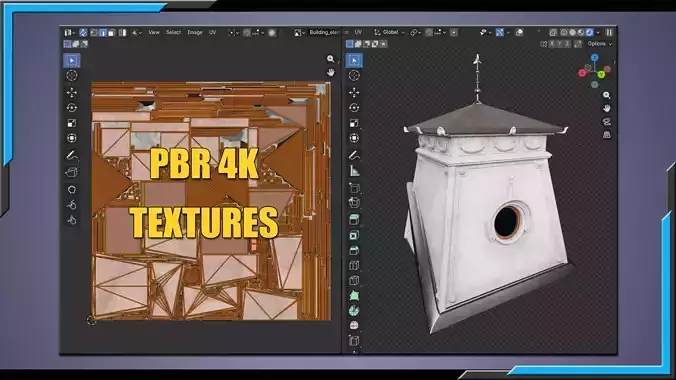Open the image browse dropdown
This screenshot has width=676, height=380.
tap(300, 32)
